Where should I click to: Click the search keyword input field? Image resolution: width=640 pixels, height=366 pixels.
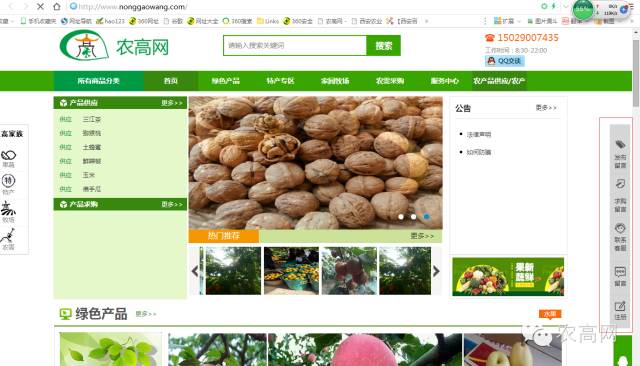[295, 46]
